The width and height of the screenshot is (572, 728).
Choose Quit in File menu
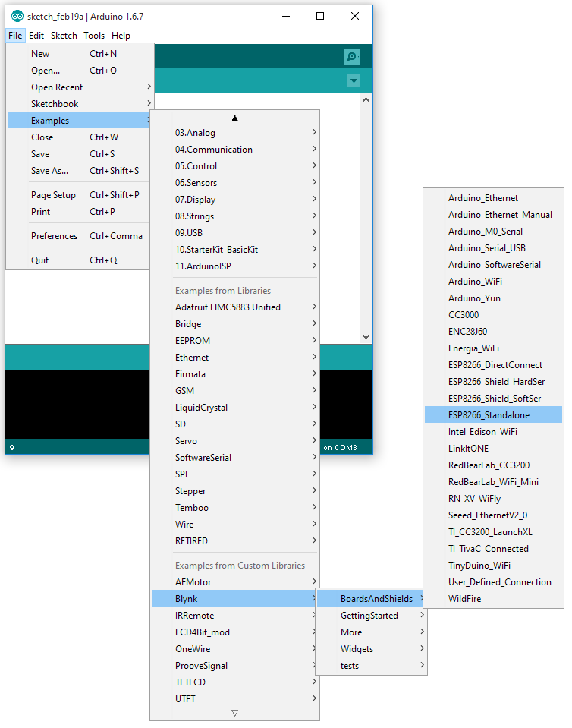coord(79,260)
